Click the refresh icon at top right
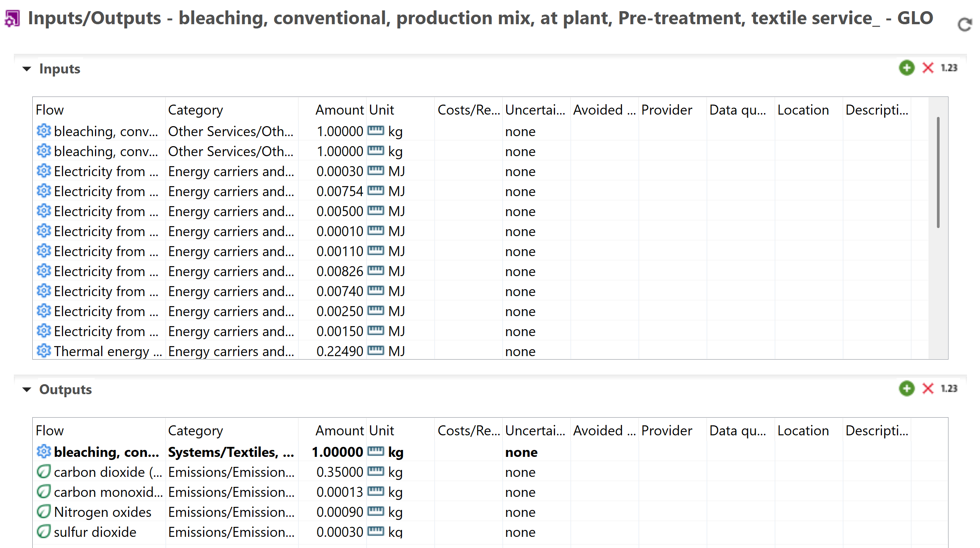This screenshot has height=548, width=980. [x=964, y=25]
